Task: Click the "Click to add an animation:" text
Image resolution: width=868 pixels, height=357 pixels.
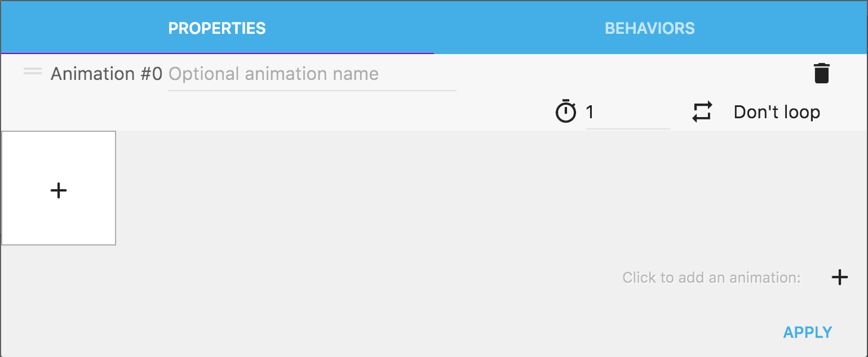Action: (x=711, y=277)
